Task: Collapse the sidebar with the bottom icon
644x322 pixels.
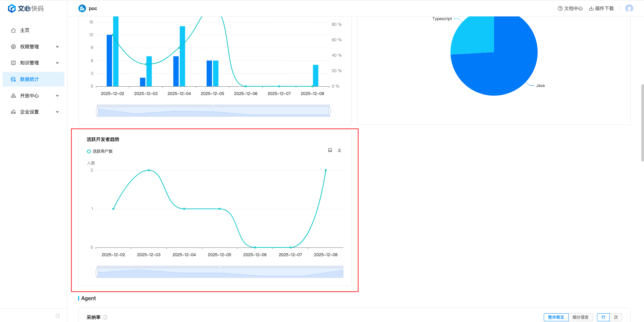Action: point(58,316)
